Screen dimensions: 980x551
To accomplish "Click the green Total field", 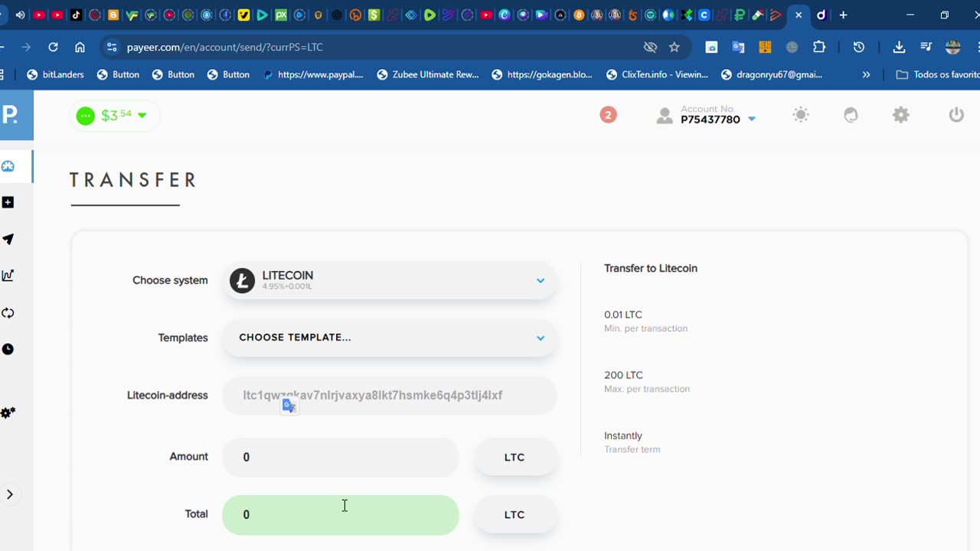I will pyautogui.click(x=341, y=514).
